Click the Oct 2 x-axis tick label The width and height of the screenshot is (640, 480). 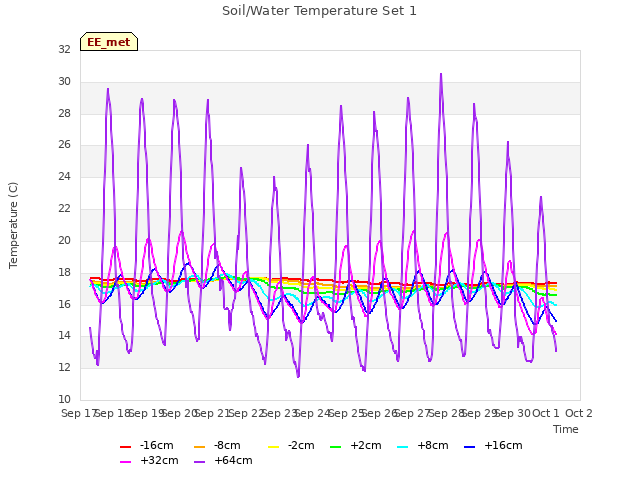click(x=579, y=413)
